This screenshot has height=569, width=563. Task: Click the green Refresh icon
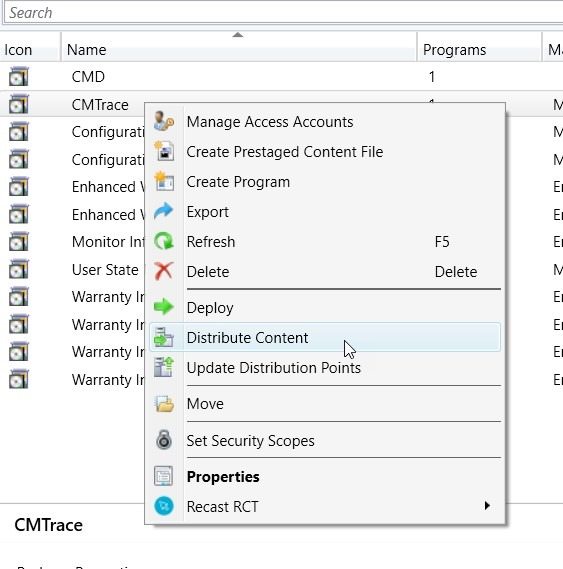164,241
